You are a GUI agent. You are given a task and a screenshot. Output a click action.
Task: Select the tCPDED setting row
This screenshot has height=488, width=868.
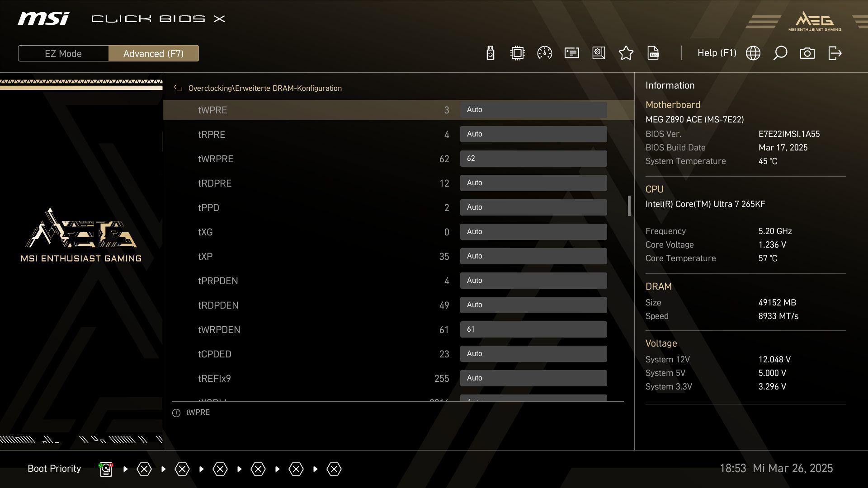click(x=316, y=354)
